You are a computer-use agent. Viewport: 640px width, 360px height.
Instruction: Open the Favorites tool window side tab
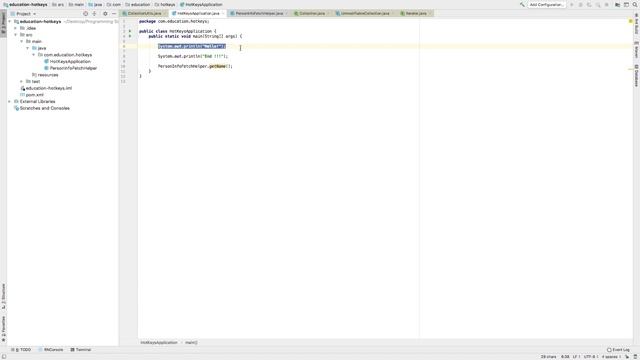[3, 329]
